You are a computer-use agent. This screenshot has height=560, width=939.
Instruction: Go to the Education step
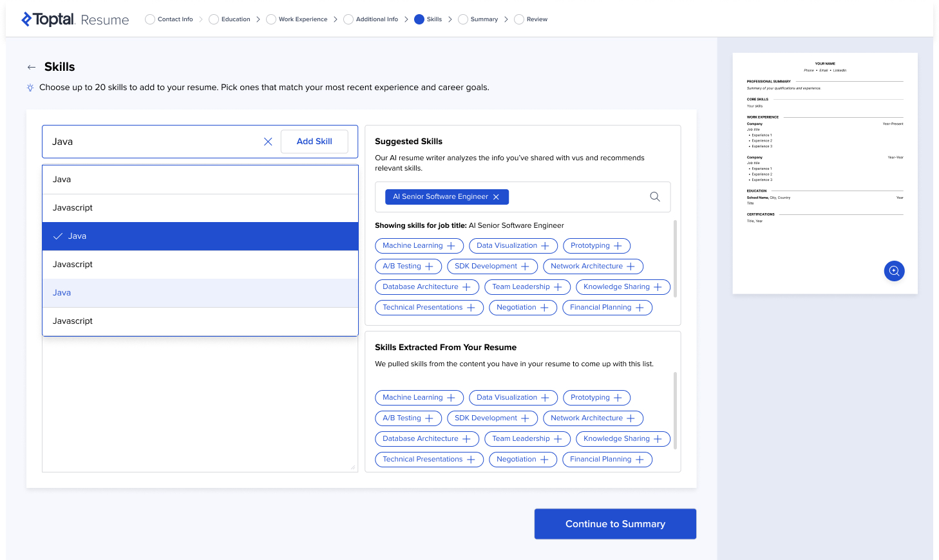tap(229, 19)
